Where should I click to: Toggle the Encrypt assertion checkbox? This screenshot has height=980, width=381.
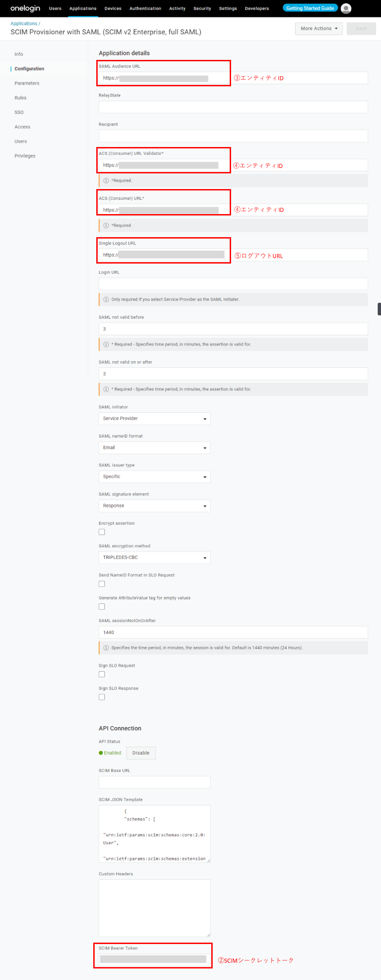(102, 532)
